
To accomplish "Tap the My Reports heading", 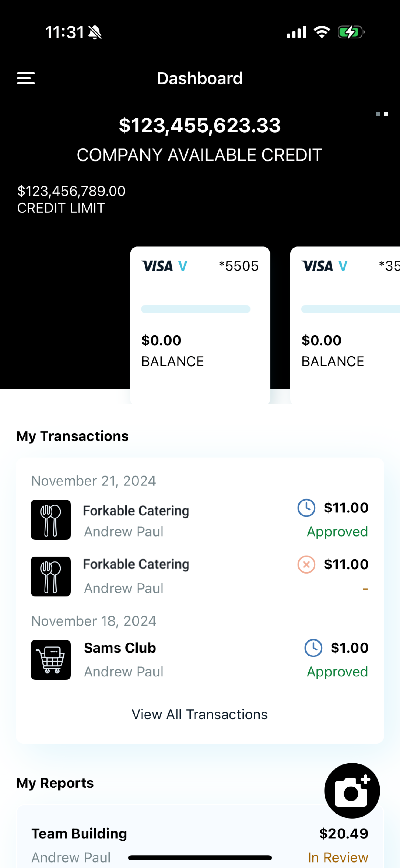I will pyautogui.click(x=55, y=783).
